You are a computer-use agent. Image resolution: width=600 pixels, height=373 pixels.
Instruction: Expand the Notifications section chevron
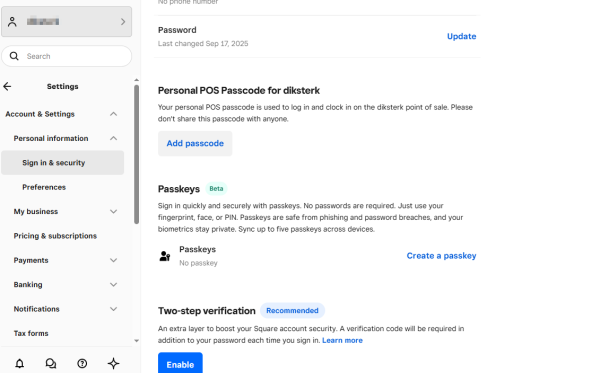[x=113, y=309]
